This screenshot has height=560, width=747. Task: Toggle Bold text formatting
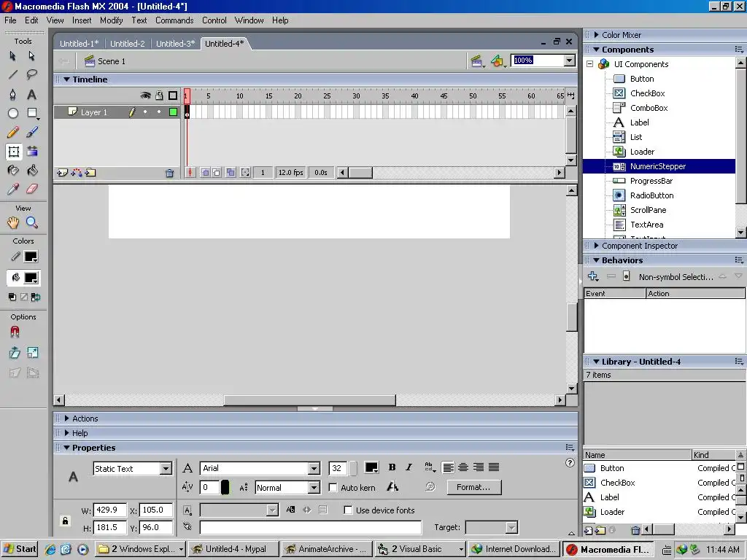[x=392, y=467]
